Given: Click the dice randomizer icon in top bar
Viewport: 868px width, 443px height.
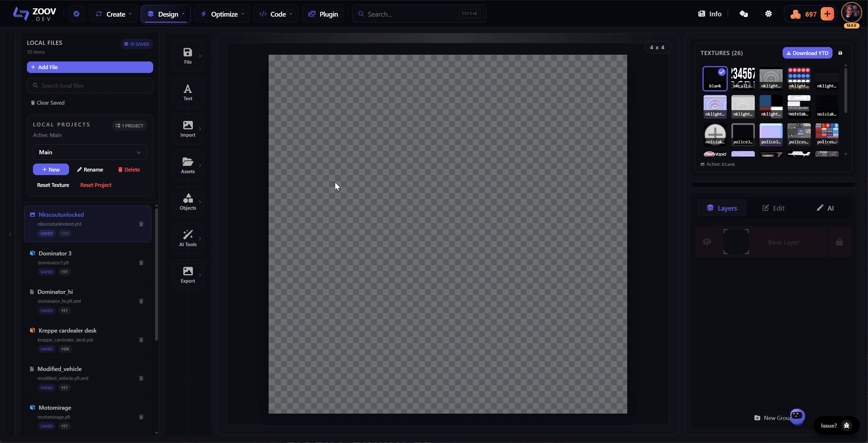Looking at the screenshot, I should [744, 14].
